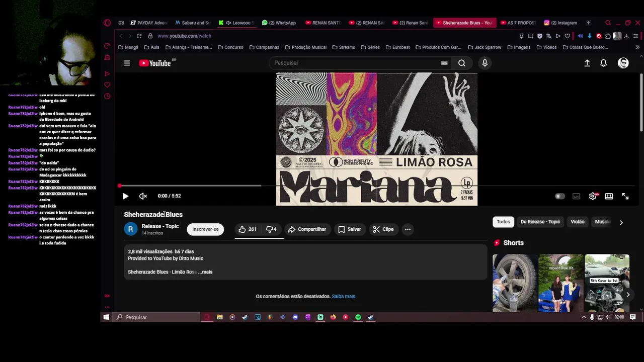Create a clip with Clipe
This screenshot has width=644, height=362.
click(383, 229)
